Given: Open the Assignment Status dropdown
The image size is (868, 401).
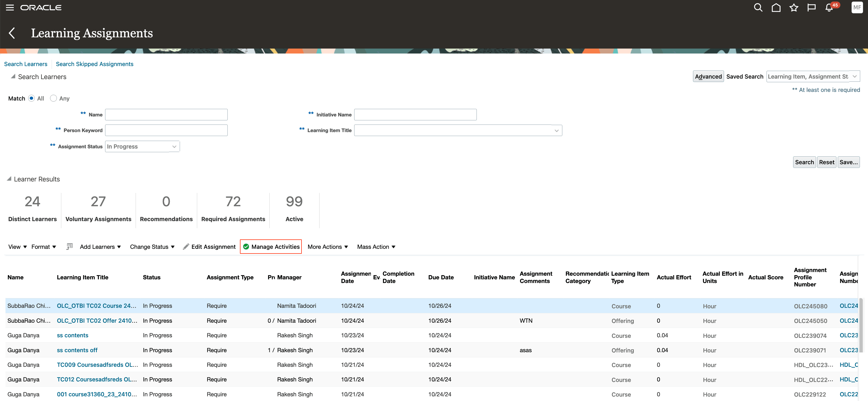Looking at the screenshot, I should [x=174, y=146].
